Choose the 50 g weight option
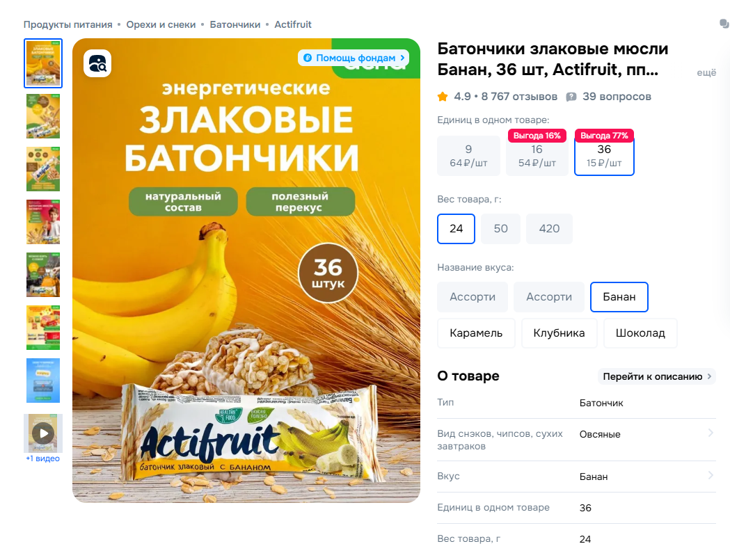Screen dimensions: 730x560 [500, 229]
